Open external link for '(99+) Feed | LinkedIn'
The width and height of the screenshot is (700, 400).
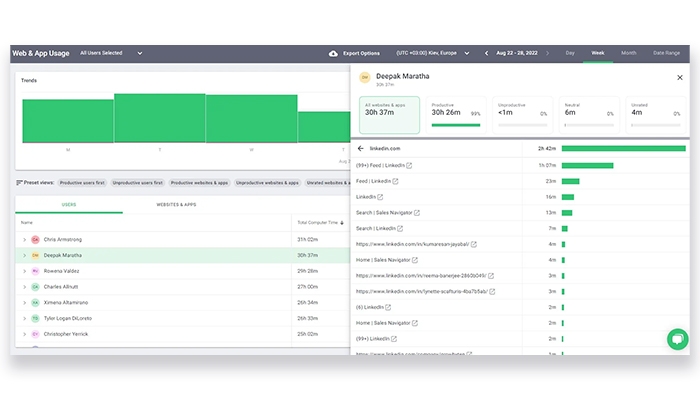point(409,165)
